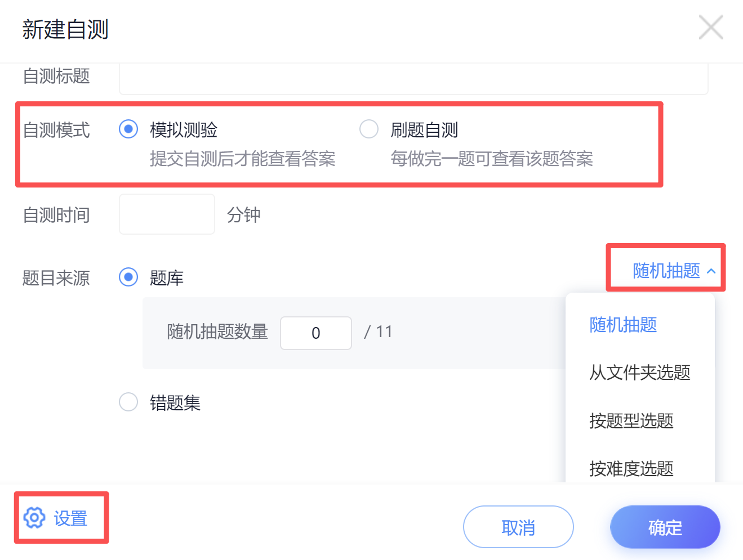Focus the 自测时间 minutes field

[167, 214]
